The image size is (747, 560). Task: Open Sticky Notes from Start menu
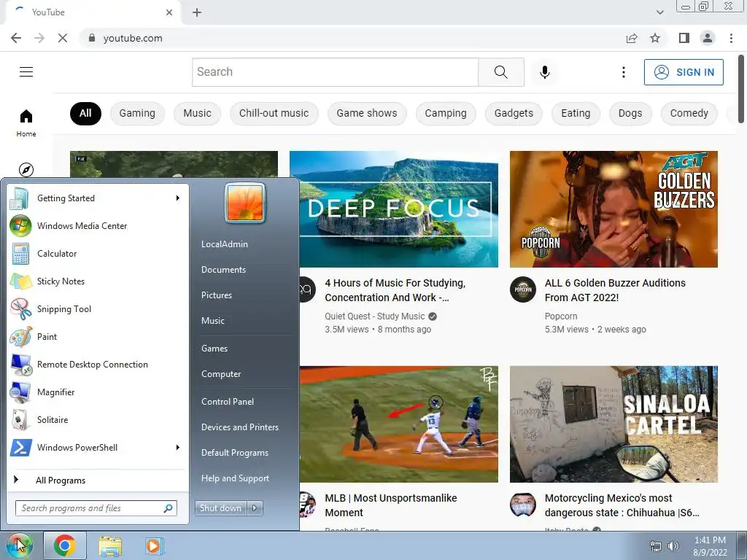click(98, 281)
